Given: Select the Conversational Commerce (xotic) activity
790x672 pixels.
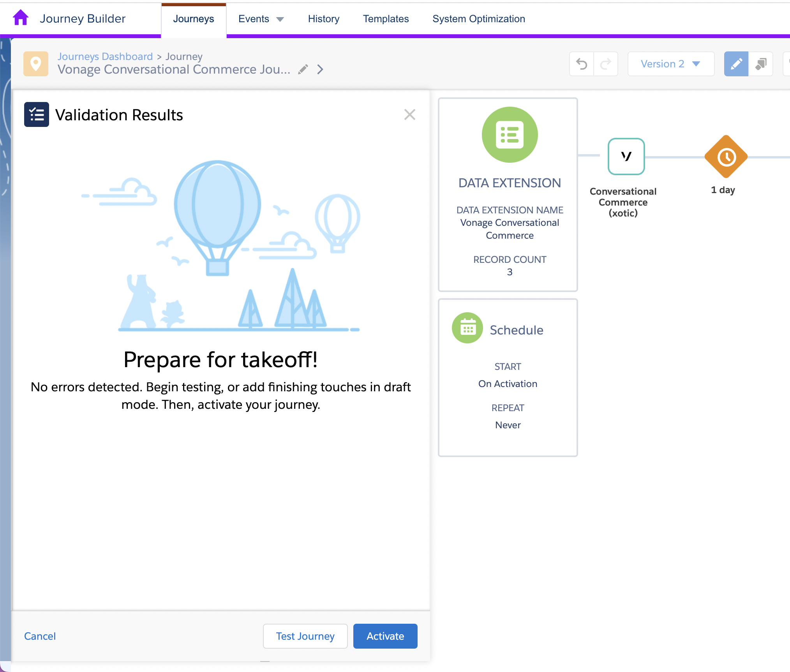Looking at the screenshot, I should [x=626, y=157].
